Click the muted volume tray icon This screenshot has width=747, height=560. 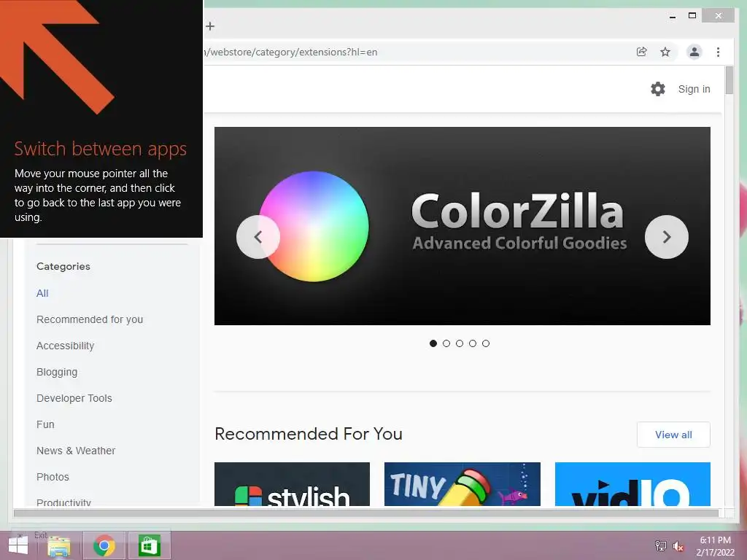(x=678, y=546)
